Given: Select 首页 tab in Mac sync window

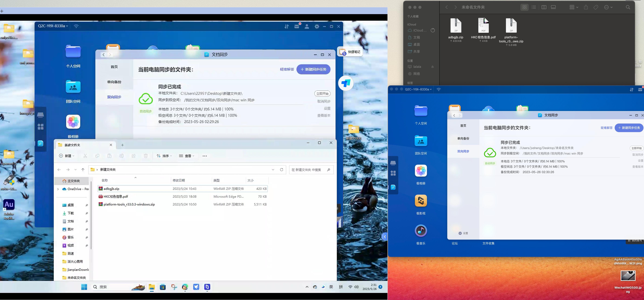Looking at the screenshot, I should 463,125.
